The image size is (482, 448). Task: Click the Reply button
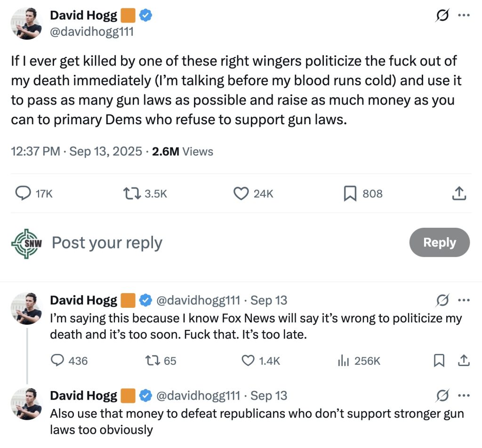click(439, 242)
